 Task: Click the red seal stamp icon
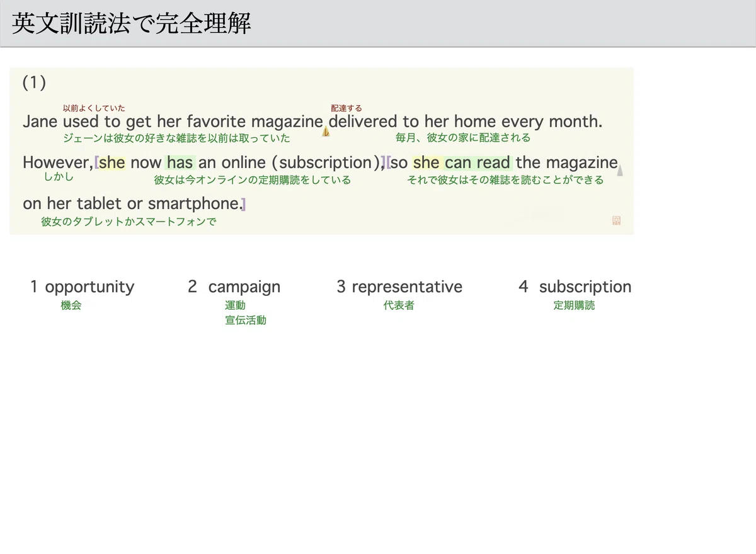pos(616,221)
